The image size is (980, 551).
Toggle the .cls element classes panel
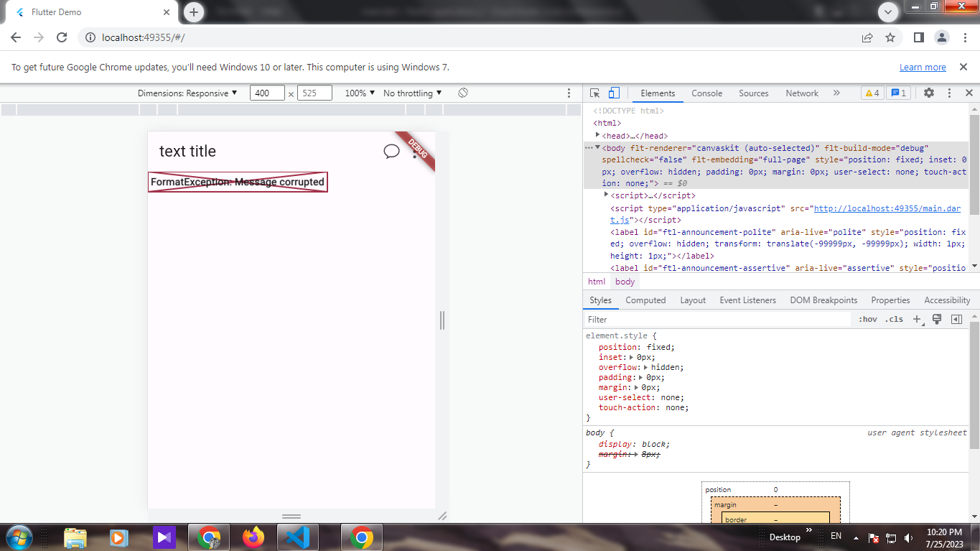click(894, 319)
